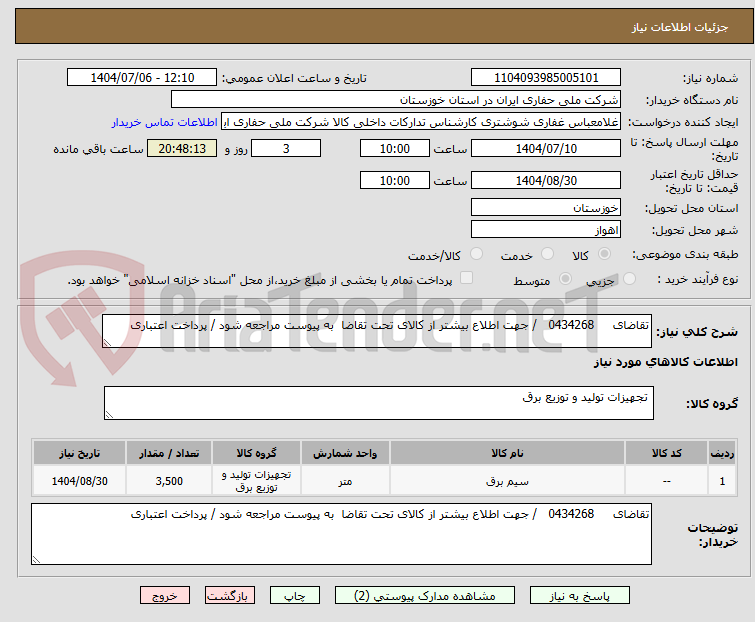Click the 'شرح کلی نیاز' description textarea

[378, 331]
